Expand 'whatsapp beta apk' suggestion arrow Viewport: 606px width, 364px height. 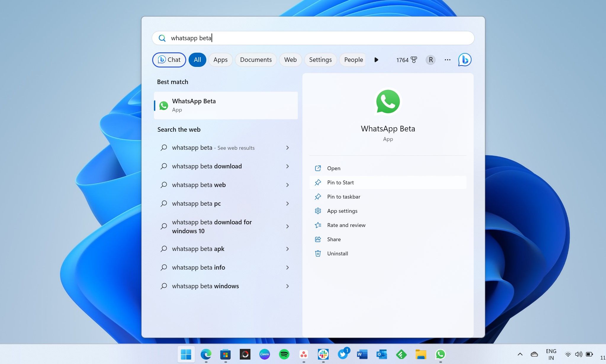click(x=287, y=249)
